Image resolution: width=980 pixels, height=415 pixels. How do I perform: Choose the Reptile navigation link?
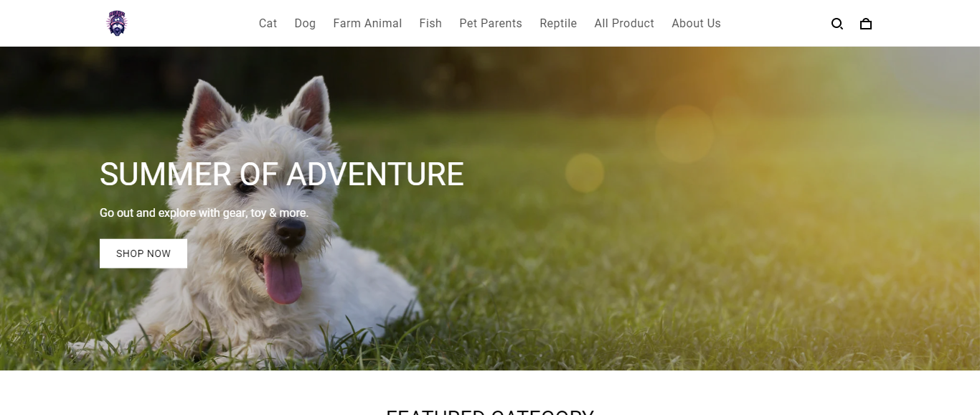558,24
